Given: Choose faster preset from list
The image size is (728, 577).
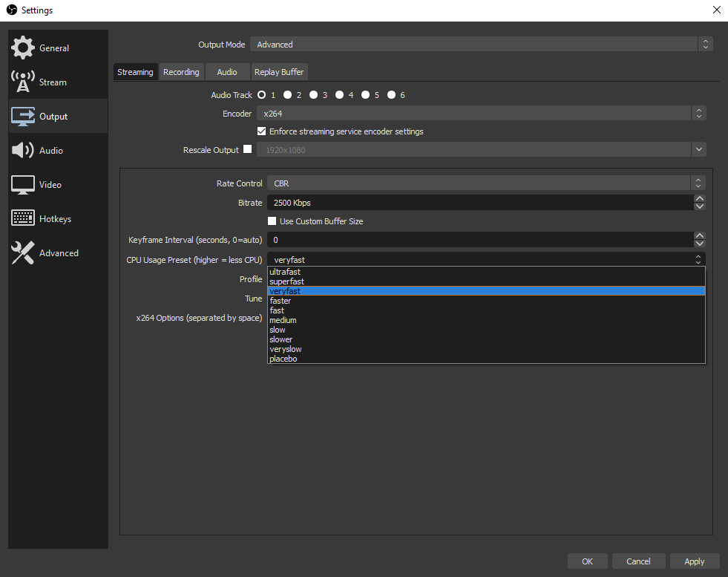Looking at the screenshot, I should [x=486, y=301].
